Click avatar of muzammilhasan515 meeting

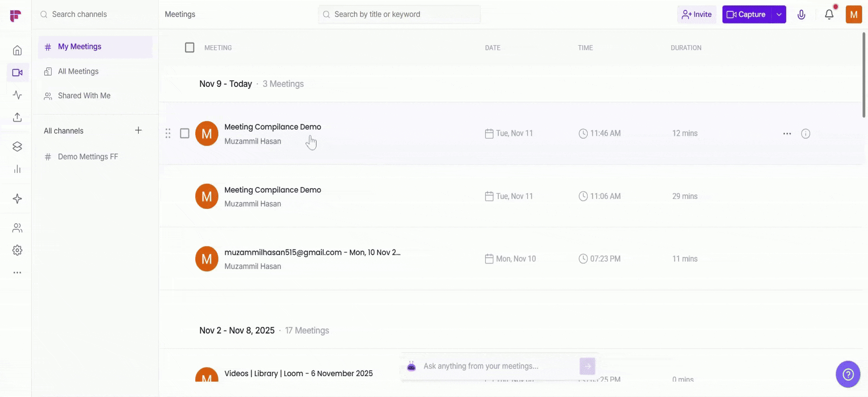[x=207, y=259]
